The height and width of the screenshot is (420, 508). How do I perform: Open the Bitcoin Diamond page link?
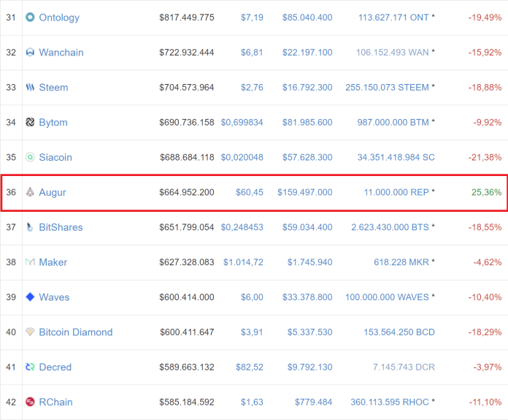76,332
